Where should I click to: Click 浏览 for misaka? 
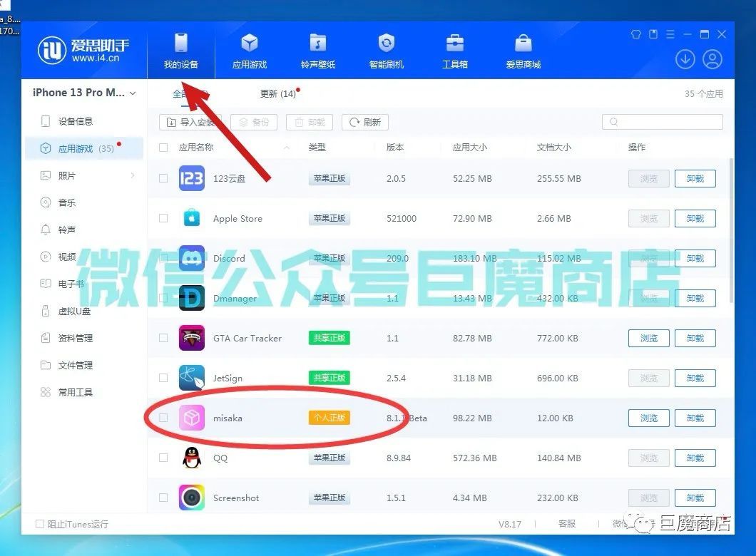[x=648, y=418]
